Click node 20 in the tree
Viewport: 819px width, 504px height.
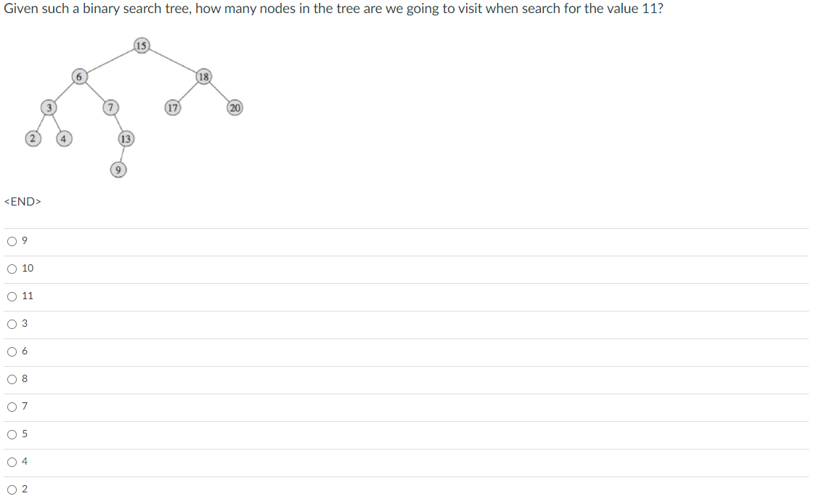pyautogui.click(x=234, y=107)
